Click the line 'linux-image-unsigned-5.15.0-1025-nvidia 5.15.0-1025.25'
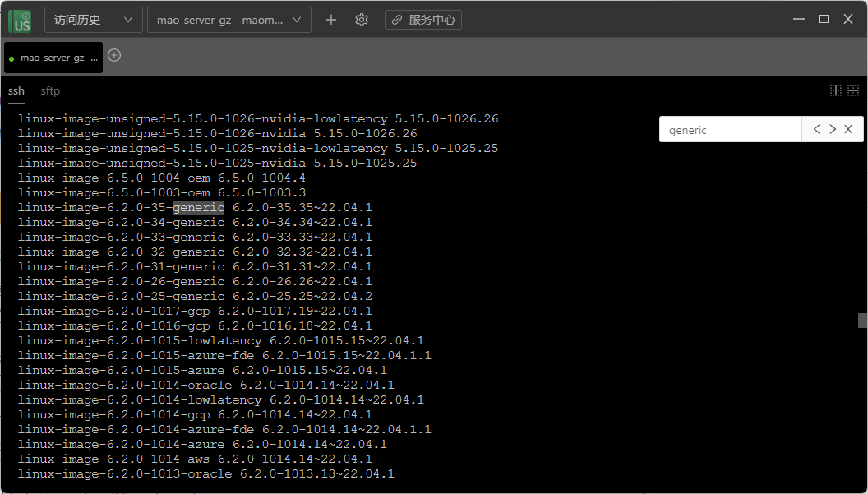Viewport: 868px width, 494px height. 217,164
